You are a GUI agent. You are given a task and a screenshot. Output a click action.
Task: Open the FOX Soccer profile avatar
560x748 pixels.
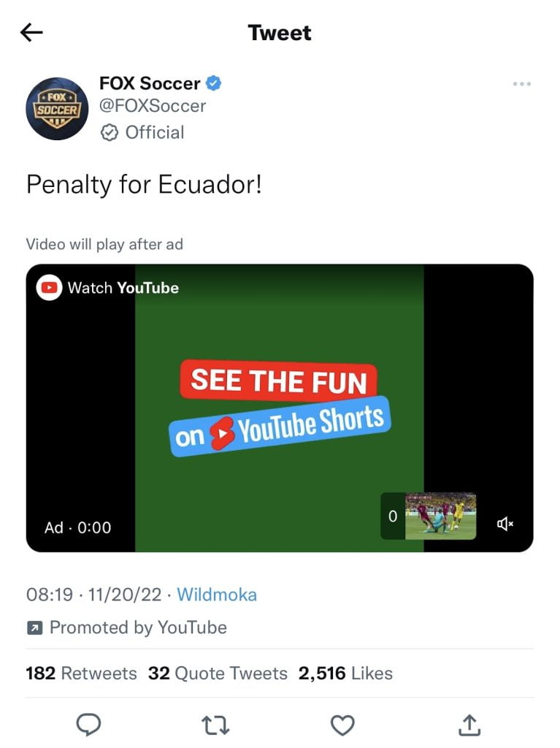pyautogui.click(x=57, y=109)
